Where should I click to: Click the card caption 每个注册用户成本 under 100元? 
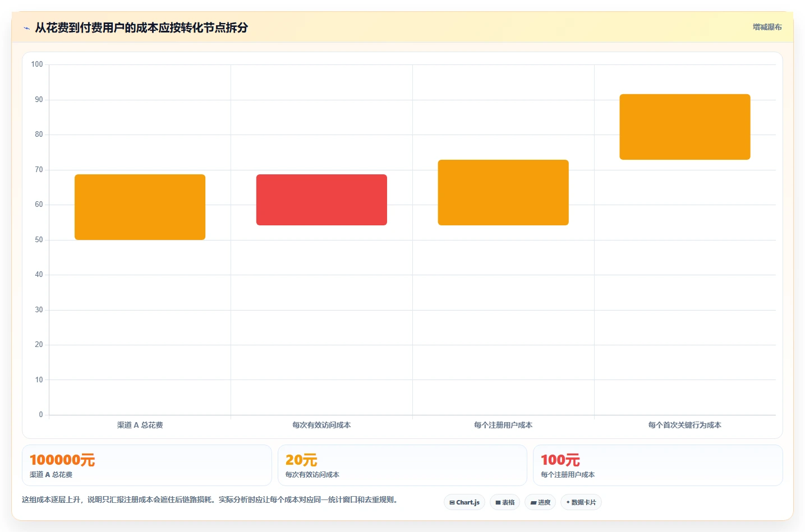pyautogui.click(x=568, y=474)
